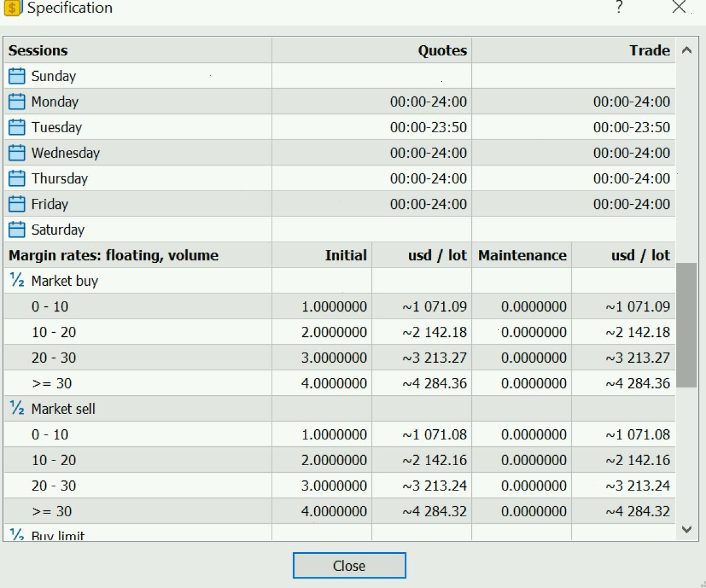Click the scrollbar down arrow

[686, 529]
